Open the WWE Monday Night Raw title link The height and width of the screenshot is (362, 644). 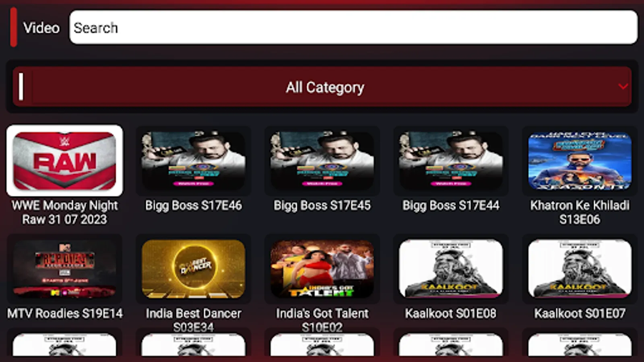point(64,212)
